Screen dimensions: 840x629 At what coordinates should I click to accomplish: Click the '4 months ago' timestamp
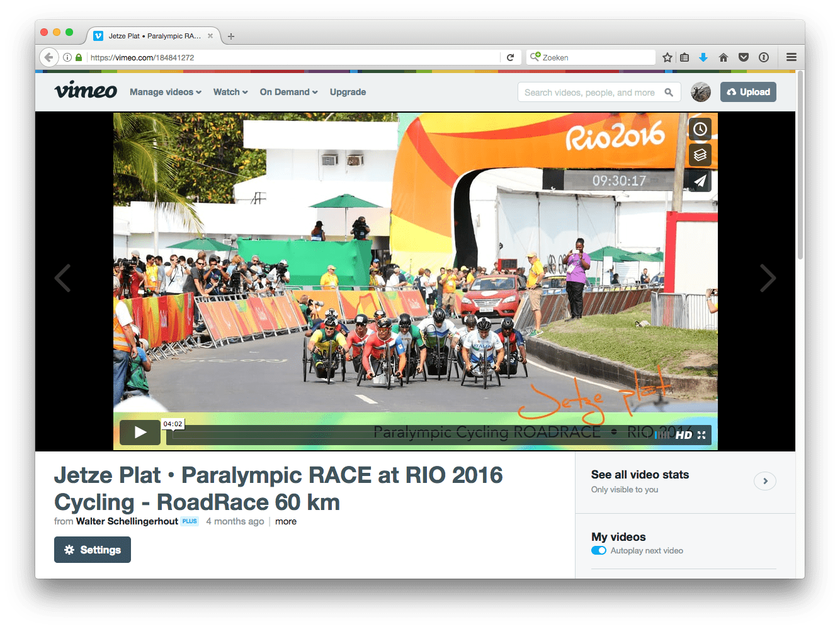[x=235, y=521]
